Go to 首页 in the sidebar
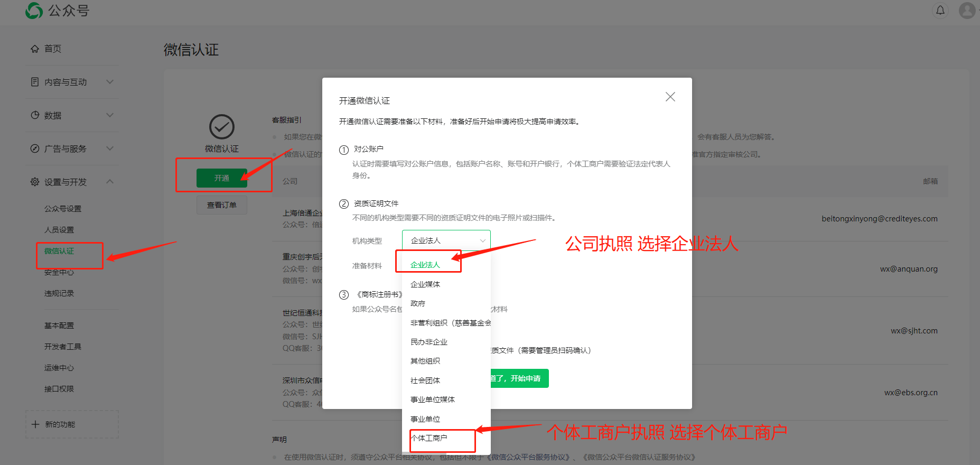This screenshot has height=465, width=980. (x=53, y=49)
